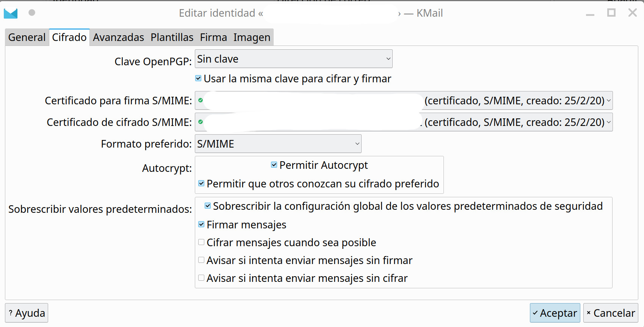Viewport: 644px width, 327px height.
Task: Uncheck Usar la misma clave para cifrar y firmar
Action: pyautogui.click(x=198, y=79)
